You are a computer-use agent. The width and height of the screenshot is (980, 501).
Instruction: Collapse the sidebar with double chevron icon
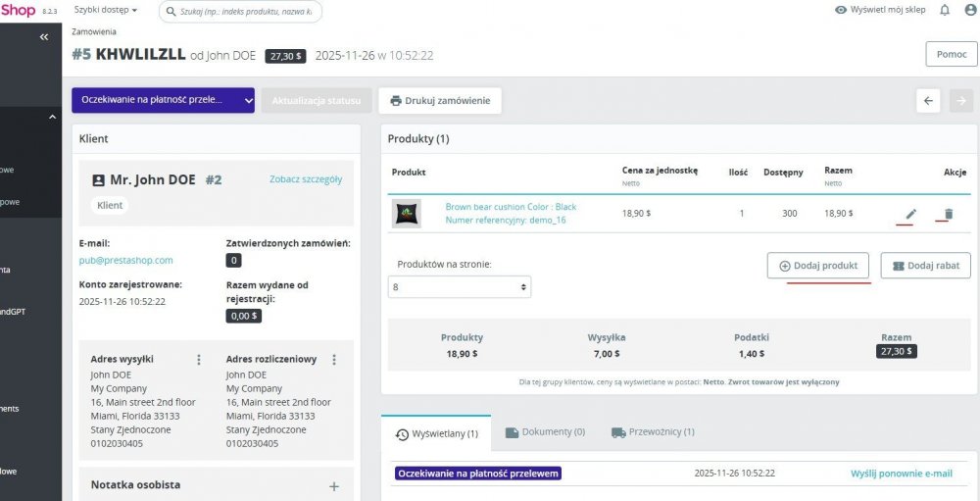[44, 37]
